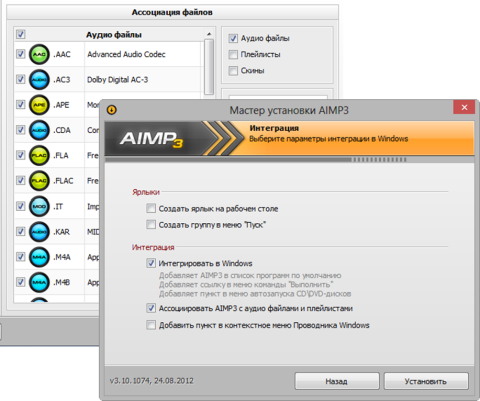
Task: Go back with the Назад button
Action: coord(337,381)
